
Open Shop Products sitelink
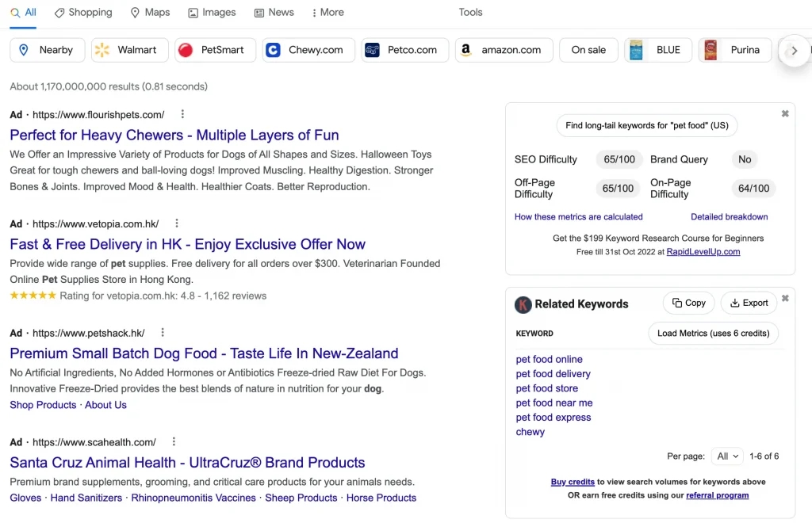[43, 405]
